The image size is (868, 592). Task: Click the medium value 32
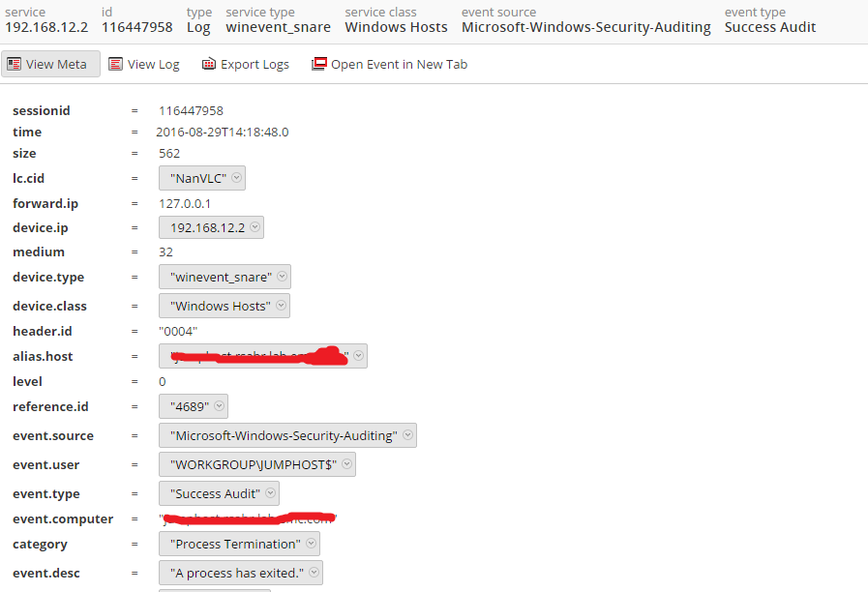(x=166, y=252)
